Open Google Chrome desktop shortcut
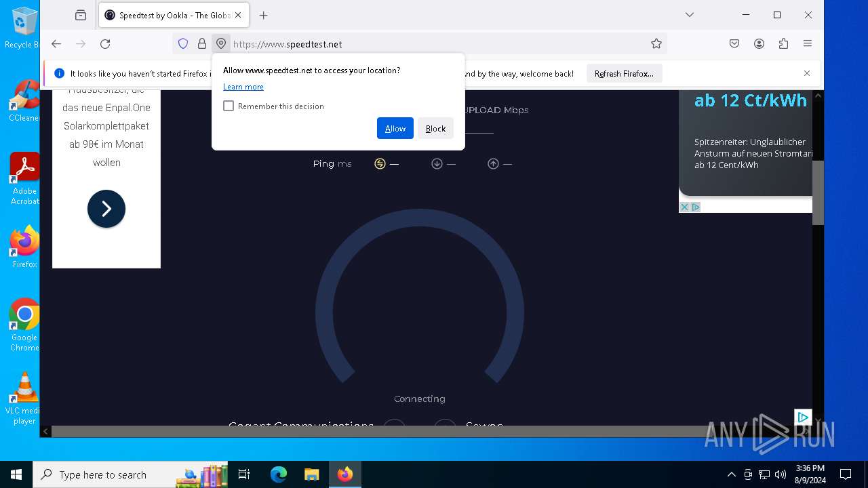 24,325
